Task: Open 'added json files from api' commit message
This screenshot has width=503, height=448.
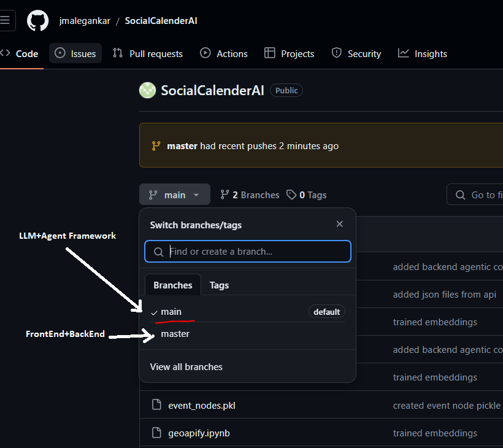Action: pyautogui.click(x=445, y=295)
